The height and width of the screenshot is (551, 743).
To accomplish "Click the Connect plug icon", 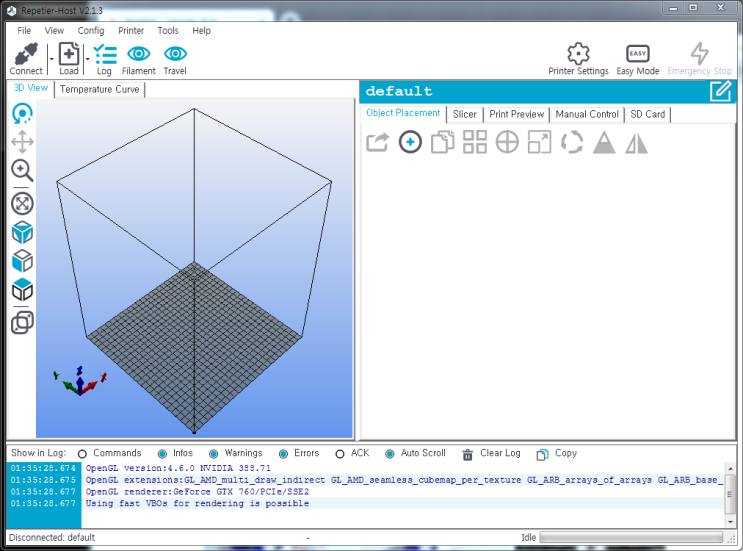I will click(x=26, y=54).
